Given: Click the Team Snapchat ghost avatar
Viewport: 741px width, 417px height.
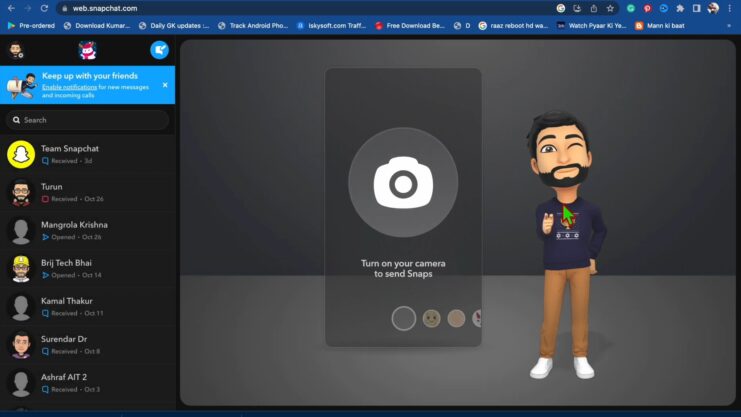Looking at the screenshot, I should click(21, 155).
